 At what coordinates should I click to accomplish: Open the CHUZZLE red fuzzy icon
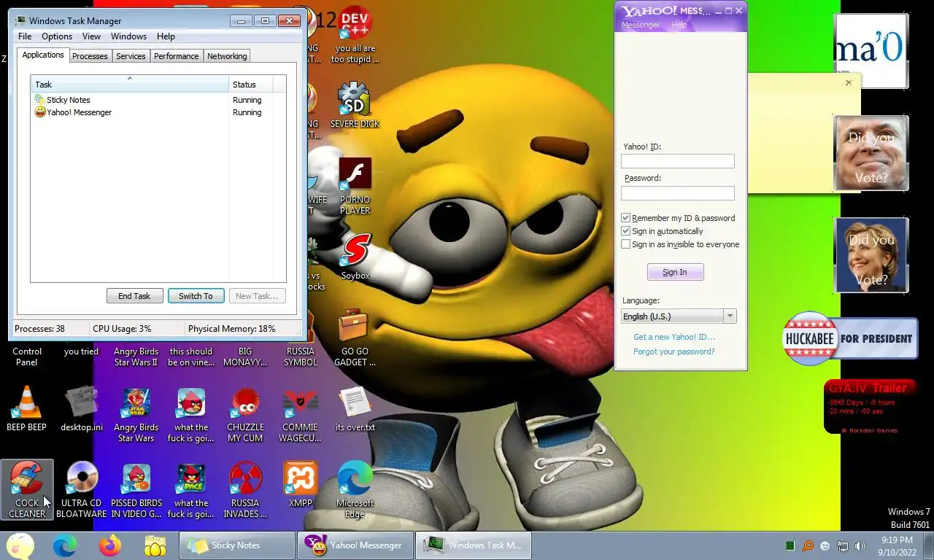[x=245, y=413]
